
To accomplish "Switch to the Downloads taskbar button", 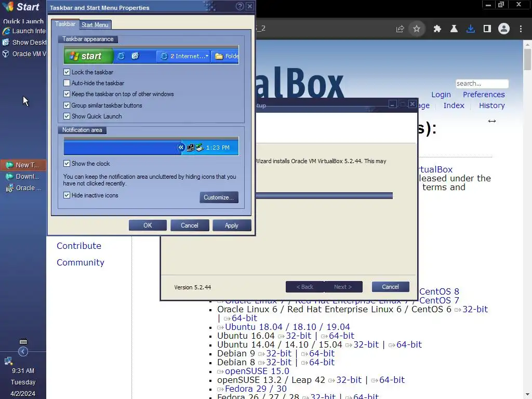I will (x=23, y=177).
